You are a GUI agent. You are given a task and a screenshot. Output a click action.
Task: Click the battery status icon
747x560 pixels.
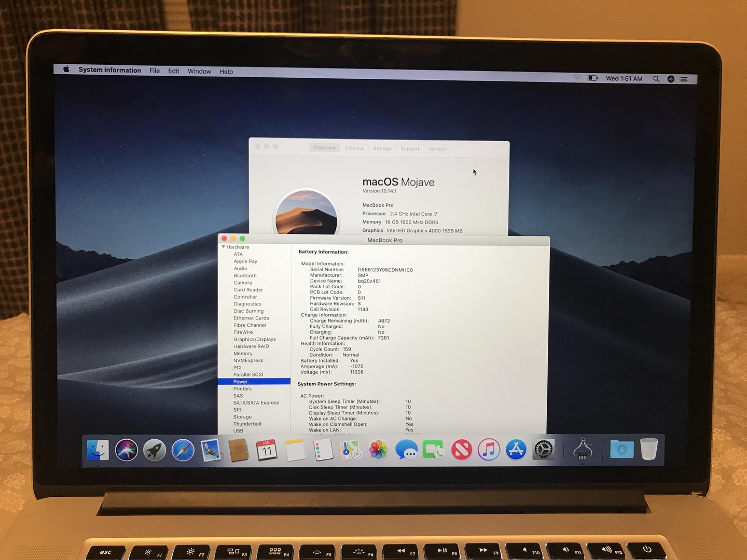point(592,78)
